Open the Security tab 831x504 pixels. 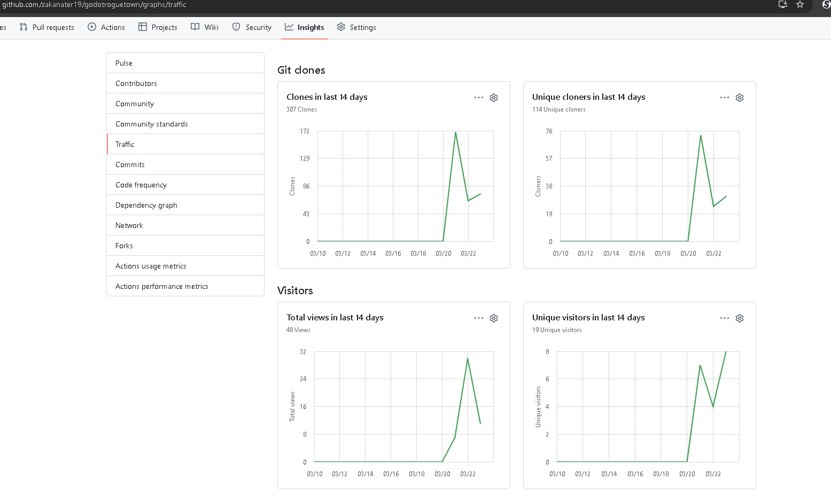click(x=252, y=27)
